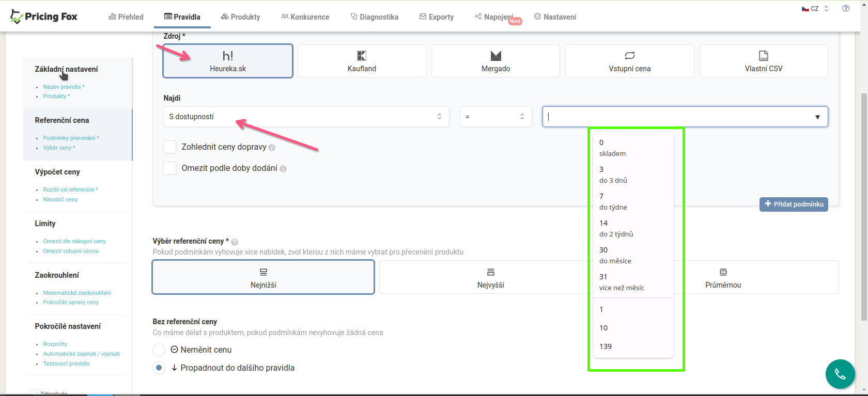Click the page vertical scrollbar
Viewport: 868px width, 396px height.
click(864, 207)
